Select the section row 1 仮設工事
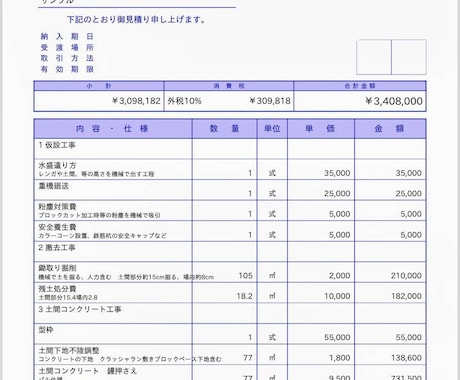 (230, 149)
